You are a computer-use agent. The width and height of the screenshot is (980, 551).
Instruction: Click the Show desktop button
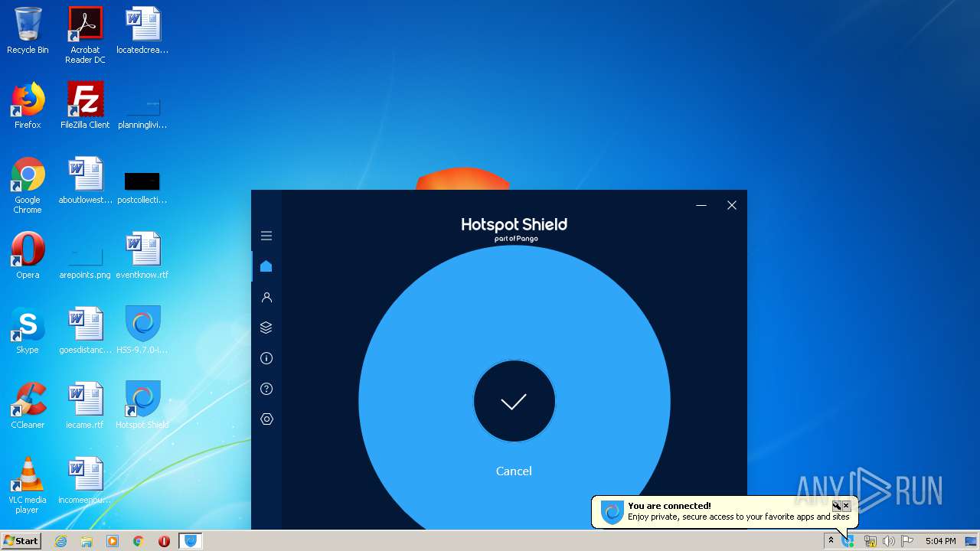tap(972, 541)
